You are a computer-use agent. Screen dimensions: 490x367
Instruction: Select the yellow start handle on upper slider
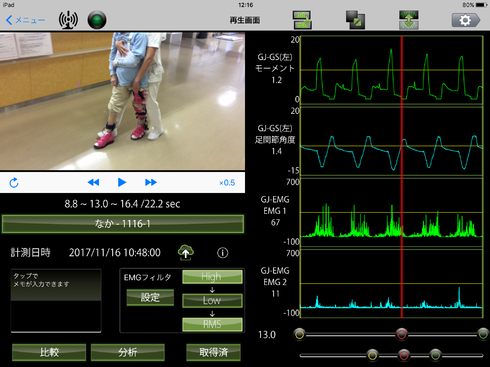click(x=300, y=334)
